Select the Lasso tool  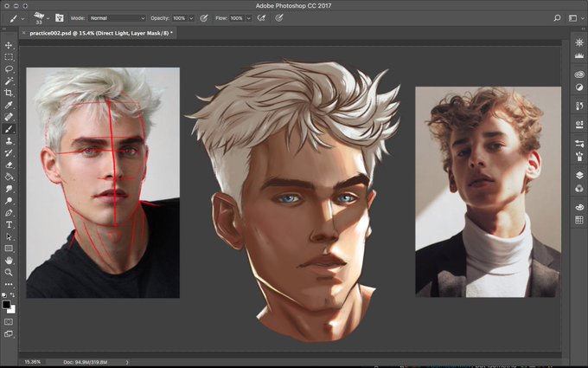tap(9, 69)
